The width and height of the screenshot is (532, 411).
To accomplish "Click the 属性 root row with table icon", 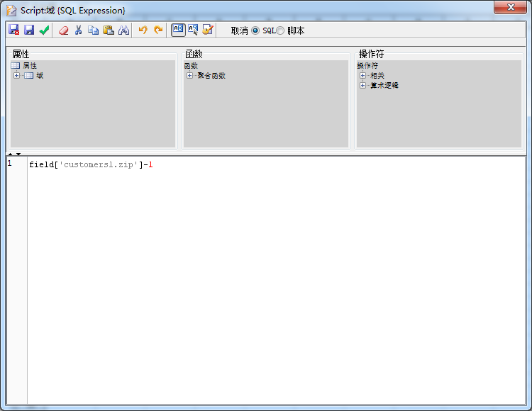I will coord(23,65).
